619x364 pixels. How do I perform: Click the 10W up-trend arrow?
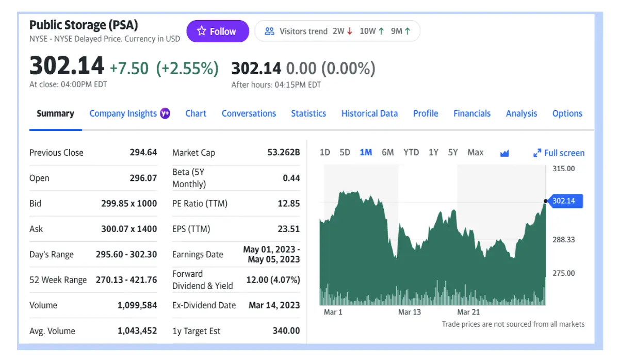tap(381, 31)
